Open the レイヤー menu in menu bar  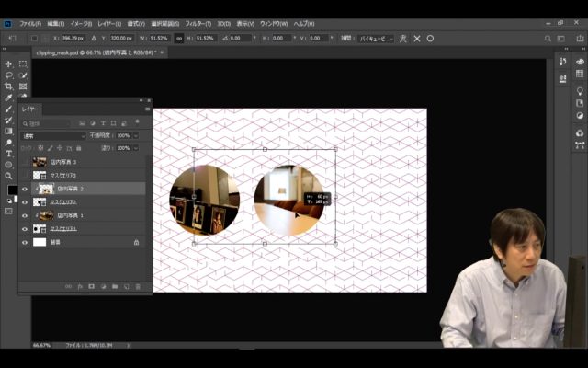pos(107,22)
